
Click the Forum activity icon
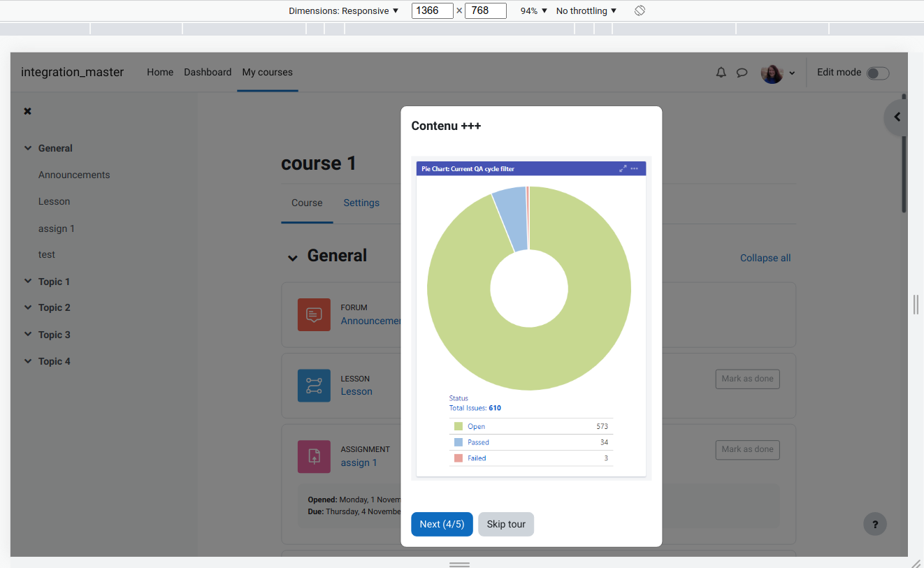pyautogui.click(x=314, y=315)
